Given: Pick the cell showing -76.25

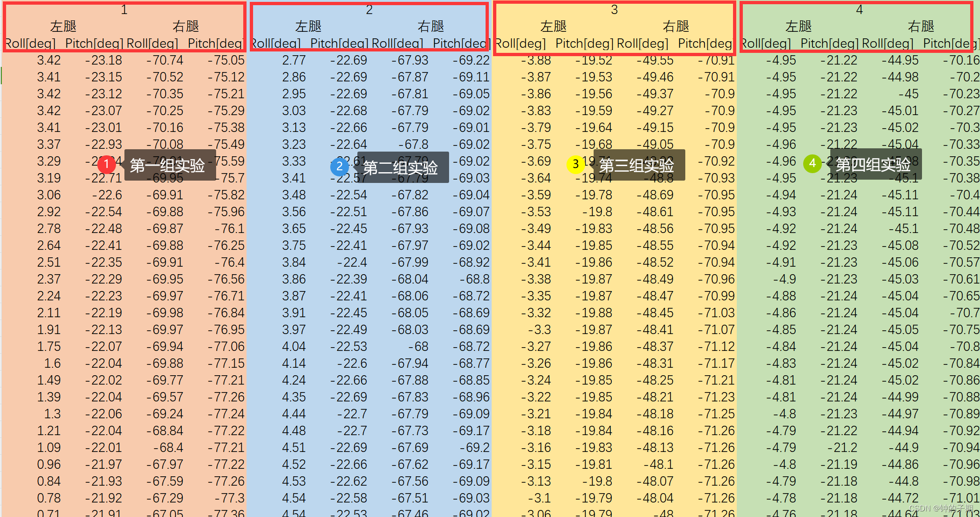Looking at the screenshot, I should (226, 246).
